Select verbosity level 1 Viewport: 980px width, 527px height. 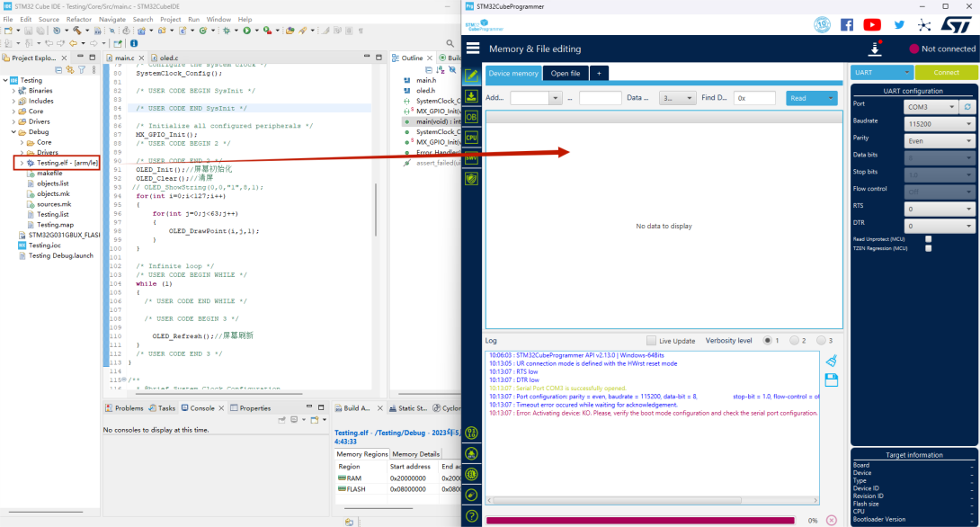tap(768, 341)
